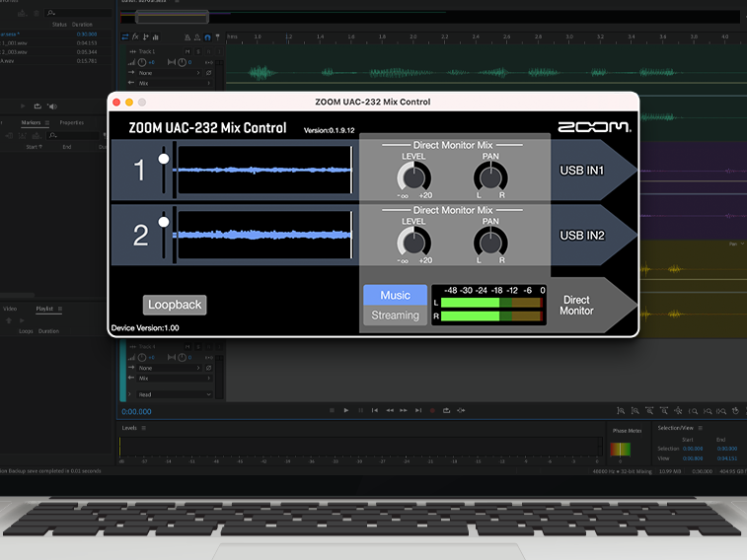
Task: Toggle Track 1 polarity reverse icon
Action: pyautogui.click(x=208, y=73)
